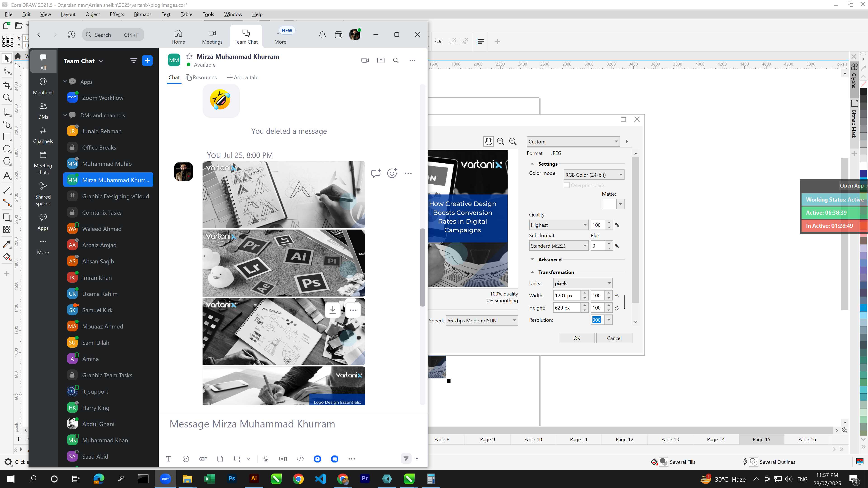Click OK in export dialog
This screenshot has width=868, height=488.
click(x=577, y=338)
